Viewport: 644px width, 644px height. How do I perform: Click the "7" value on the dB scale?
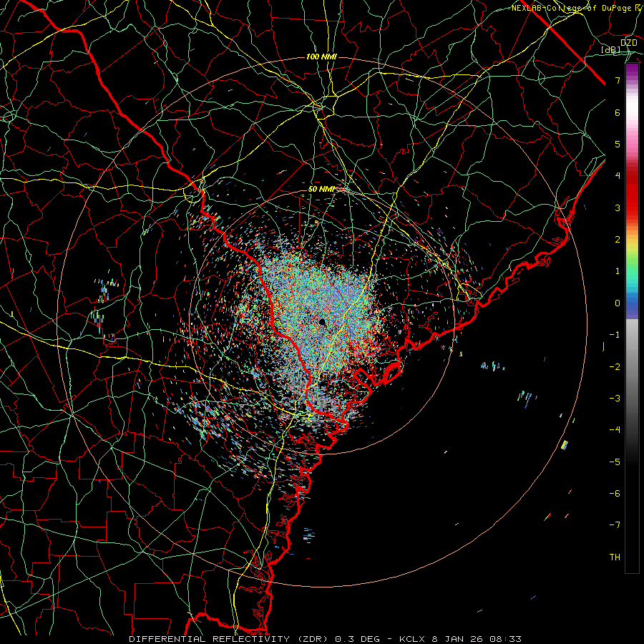618,80
